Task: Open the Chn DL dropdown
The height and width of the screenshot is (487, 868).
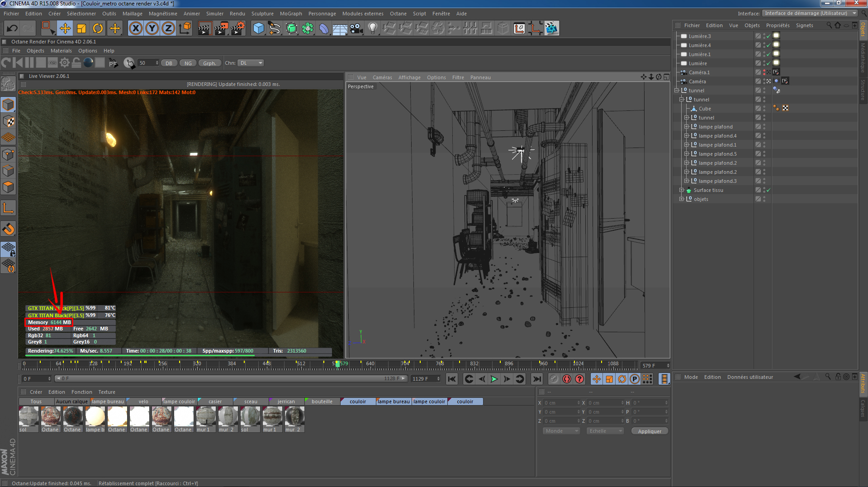Action: click(251, 63)
